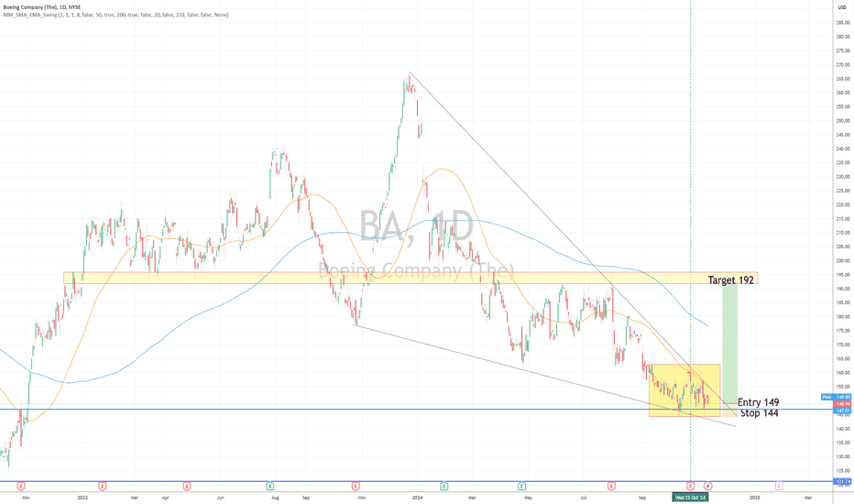Click the 2025 time axis label

click(x=754, y=498)
